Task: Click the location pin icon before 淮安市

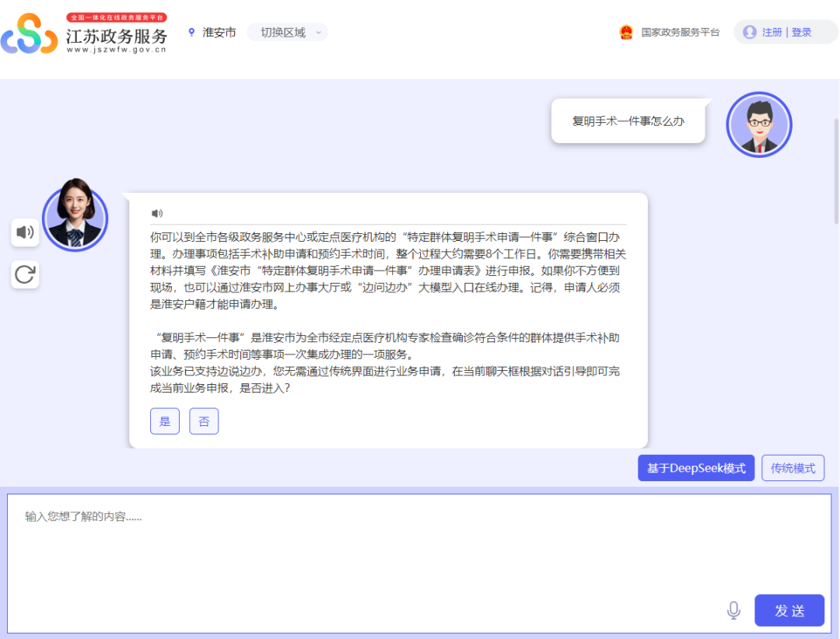Action: point(191,33)
